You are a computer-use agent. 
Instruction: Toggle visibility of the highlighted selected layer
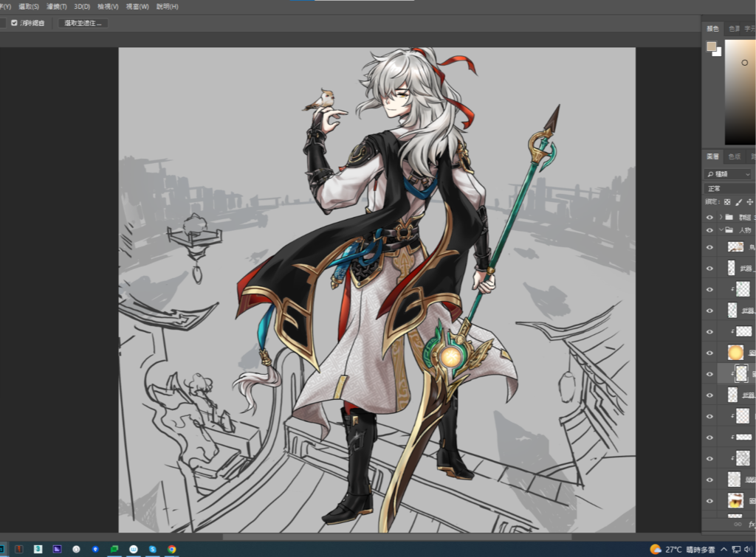709,374
